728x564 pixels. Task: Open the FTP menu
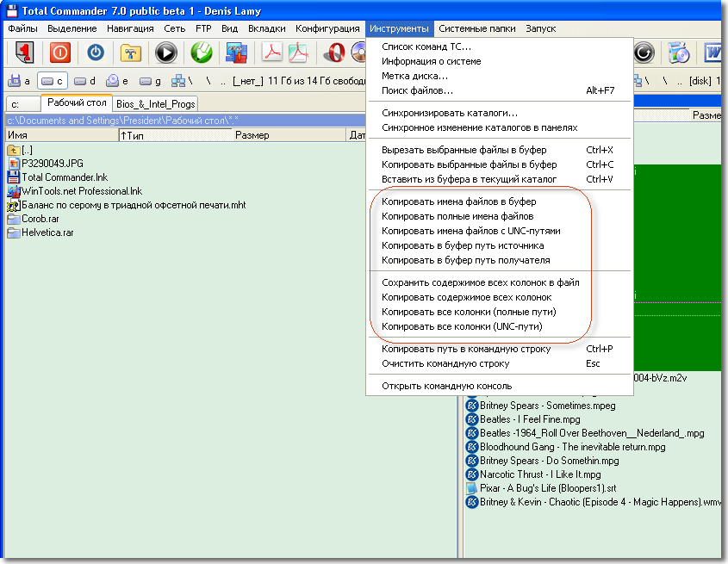203,28
